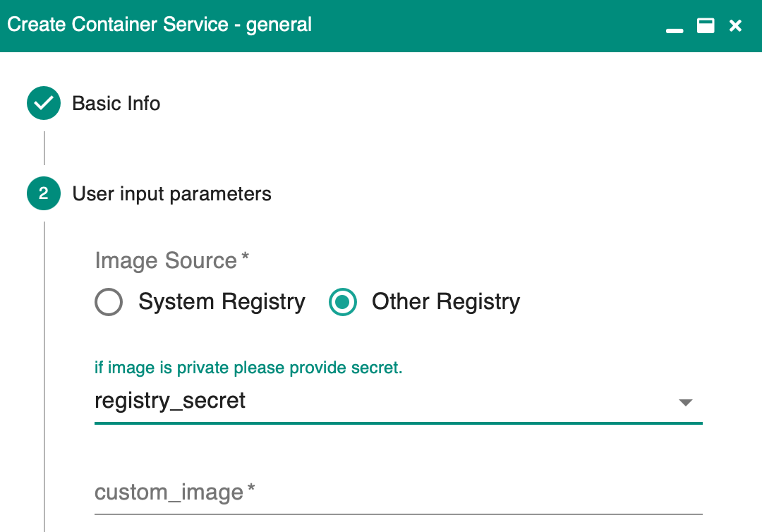Click the step 2 circle icon

(x=44, y=193)
